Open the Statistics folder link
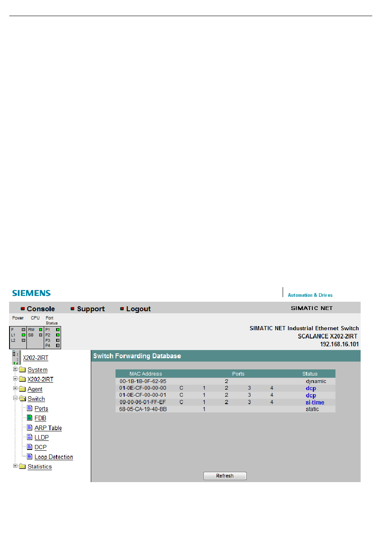The width and height of the screenshot is (392, 537). (40, 467)
